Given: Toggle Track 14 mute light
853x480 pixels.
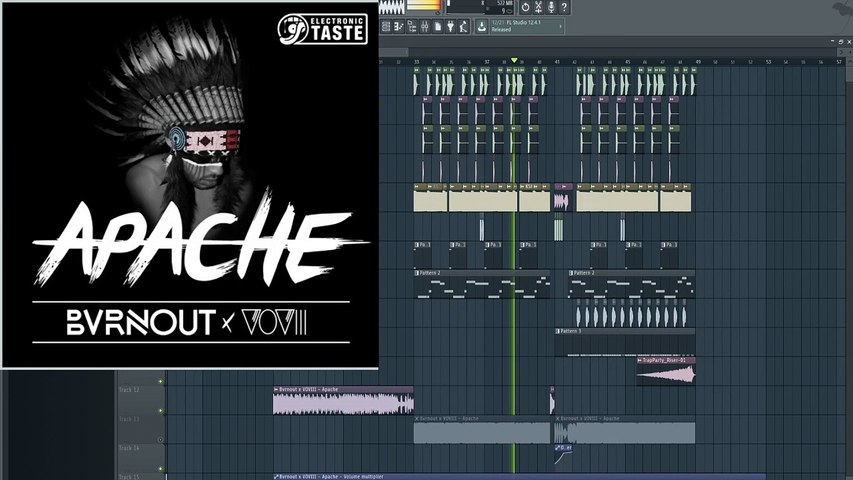Looking at the screenshot, I should [160, 468].
